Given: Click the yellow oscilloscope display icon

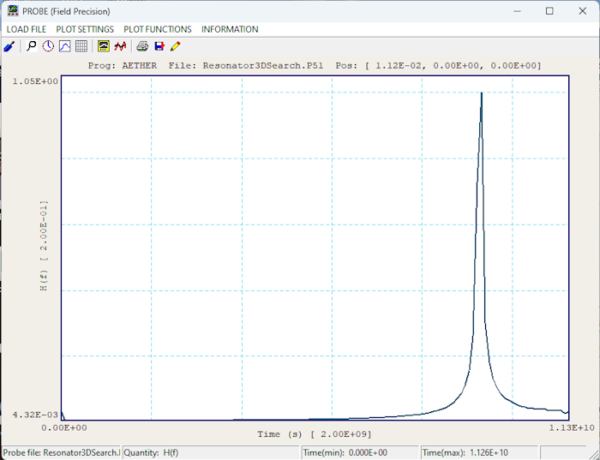Looking at the screenshot, I should [x=103, y=46].
